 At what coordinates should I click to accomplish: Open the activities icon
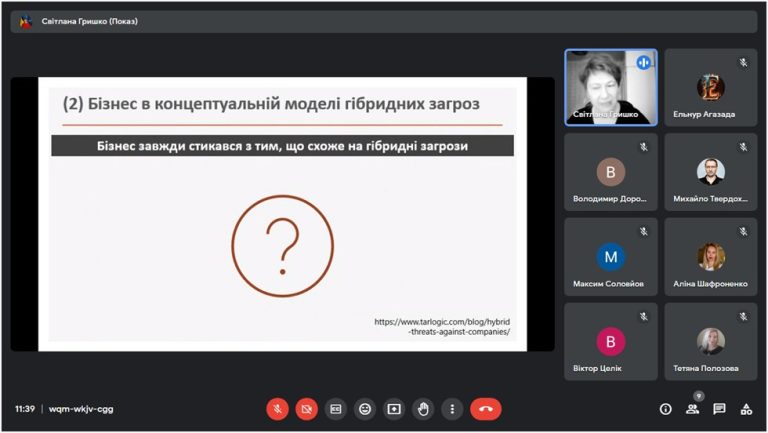click(x=746, y=409)
